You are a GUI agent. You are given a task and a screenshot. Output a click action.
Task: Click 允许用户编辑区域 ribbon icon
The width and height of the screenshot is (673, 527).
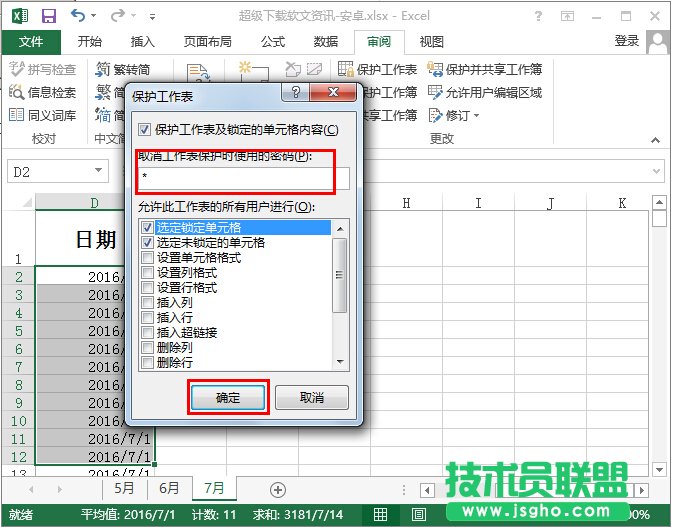click(x=436, y=92)
